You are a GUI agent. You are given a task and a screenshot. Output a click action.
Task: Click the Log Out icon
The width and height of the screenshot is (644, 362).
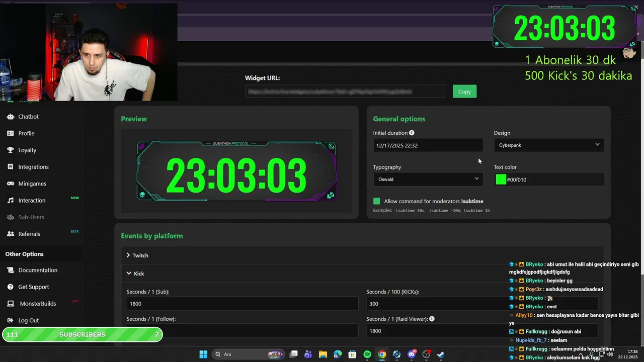pyautogui.click(x=10, y=320)
